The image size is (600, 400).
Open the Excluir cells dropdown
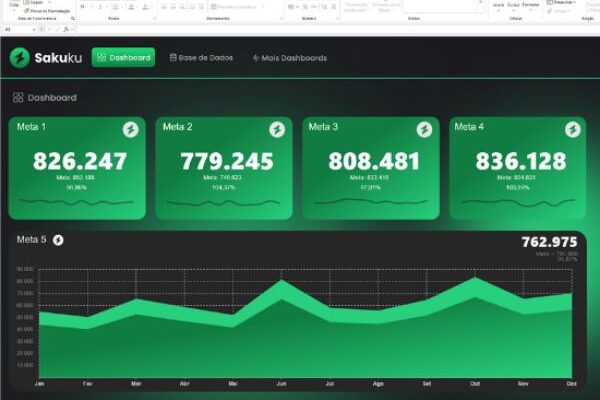pos(514,5)
